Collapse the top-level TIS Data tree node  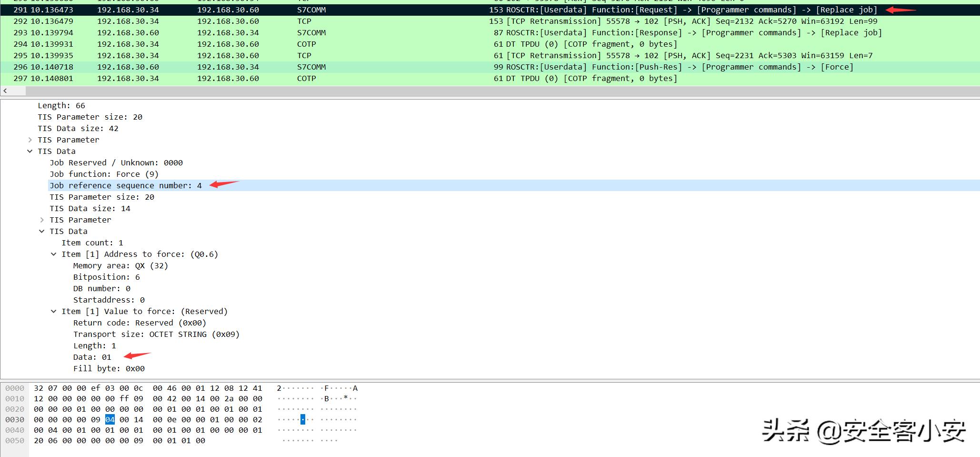click(30, 151)
